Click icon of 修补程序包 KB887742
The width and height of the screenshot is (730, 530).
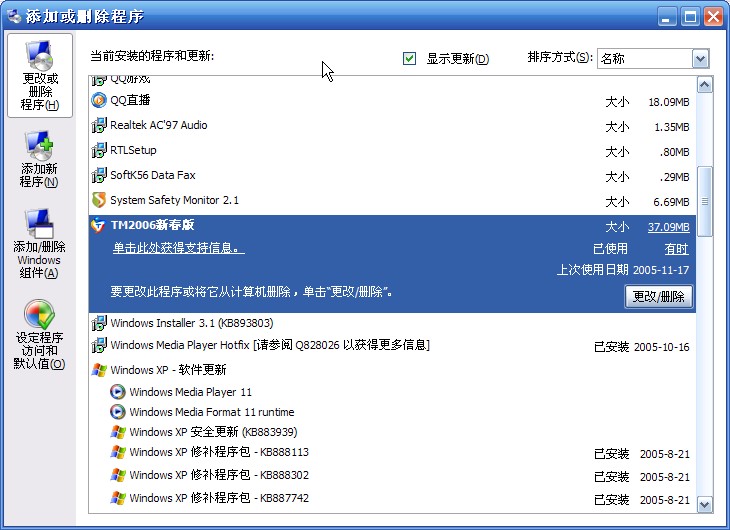coord(118,498)
